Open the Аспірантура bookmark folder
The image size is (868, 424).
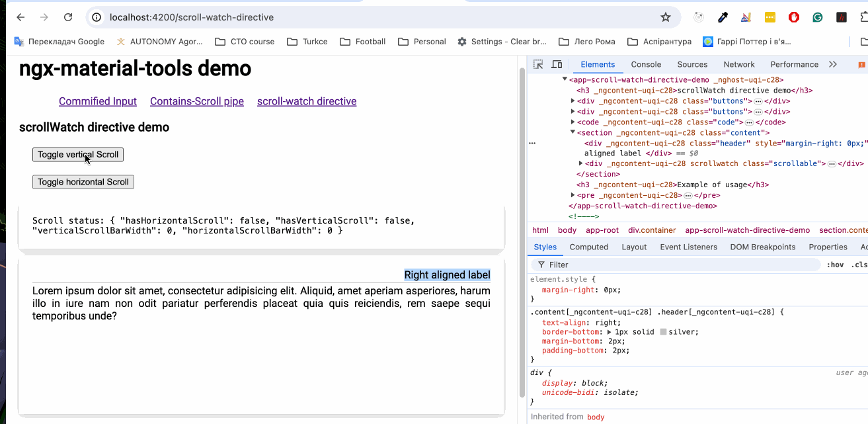tap(659, 41)
